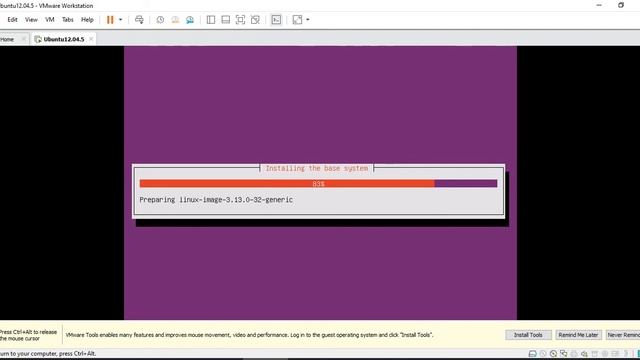Select the Ubuntu12.04.5 tab

(x=64, y=39)
